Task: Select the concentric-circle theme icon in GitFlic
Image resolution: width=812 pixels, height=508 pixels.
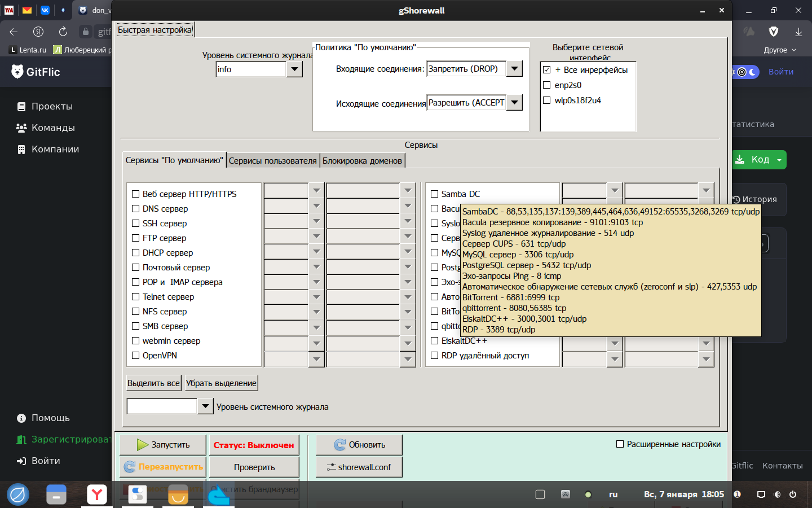Action: (x=742, y=72)
